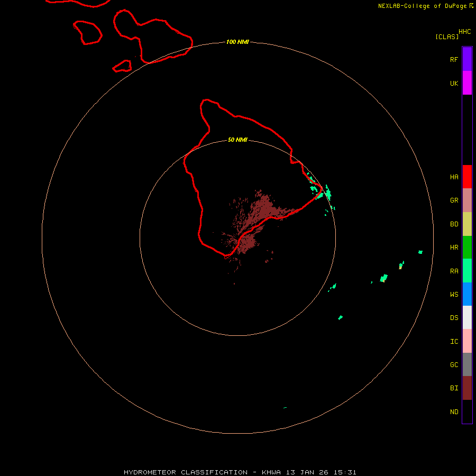Select the IC pink legend swatch
Image resolution: width=476 pixels, height=476 pixels.
[x=467, y=341]
